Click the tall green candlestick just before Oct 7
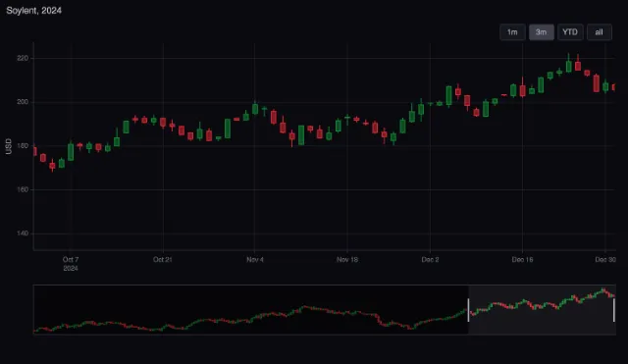This screenshot has width=628, height=364. 71,151
